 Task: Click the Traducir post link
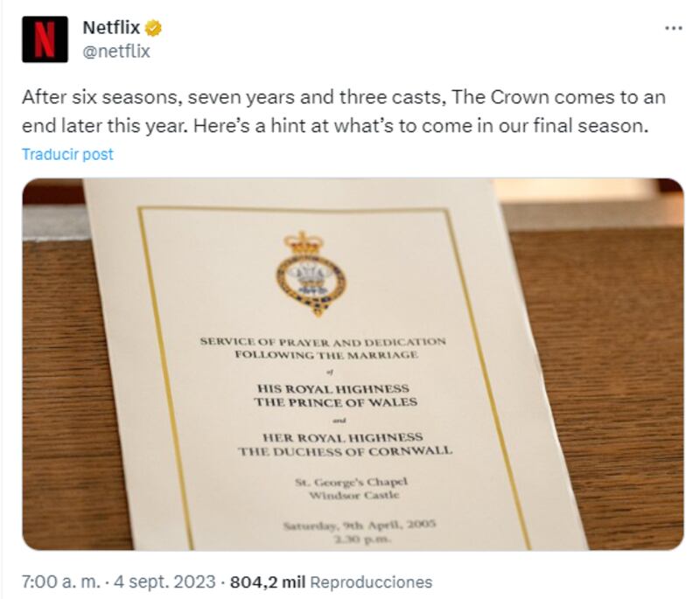click(67, 154)
